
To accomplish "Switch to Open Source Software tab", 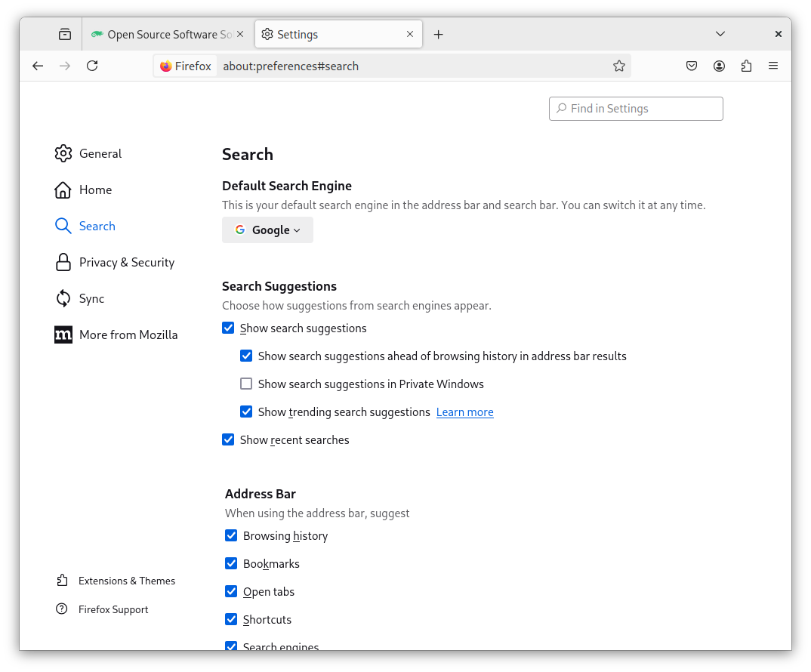I will point(166,34).
